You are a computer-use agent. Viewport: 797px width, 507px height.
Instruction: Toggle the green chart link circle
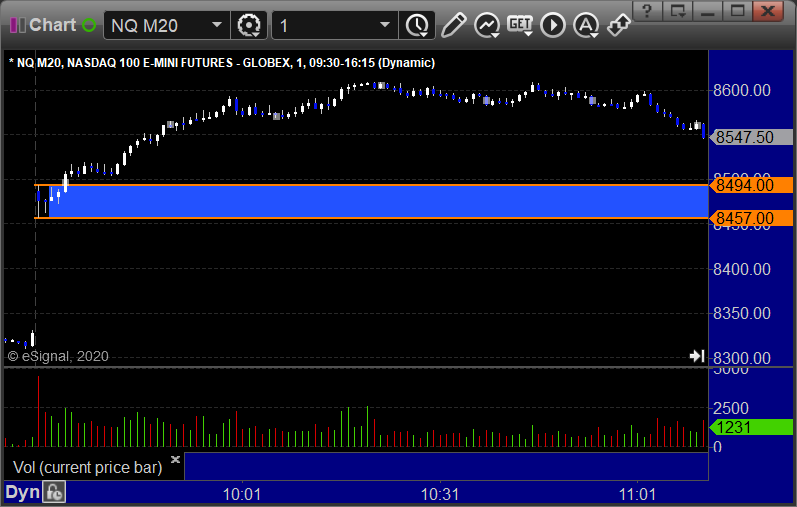pos(89,25)
